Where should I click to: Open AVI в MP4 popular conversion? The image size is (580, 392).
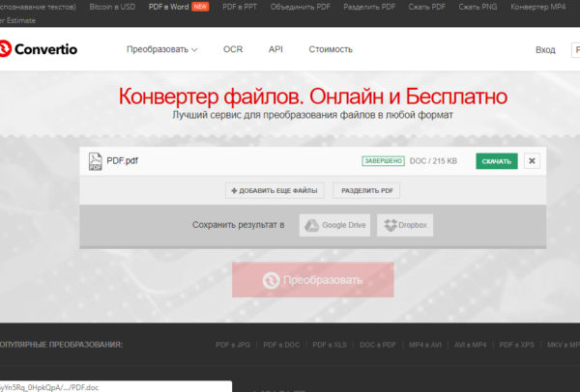(470, 345)
